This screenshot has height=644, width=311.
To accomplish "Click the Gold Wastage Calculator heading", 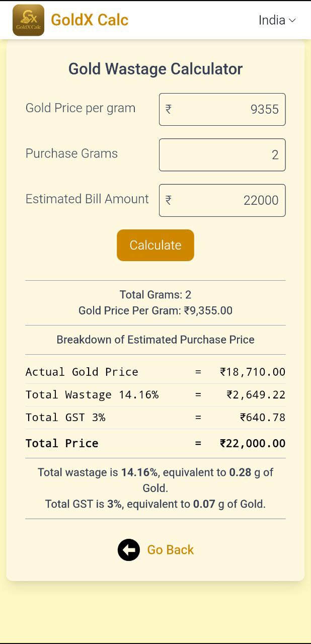I will (x=155, y=69).
